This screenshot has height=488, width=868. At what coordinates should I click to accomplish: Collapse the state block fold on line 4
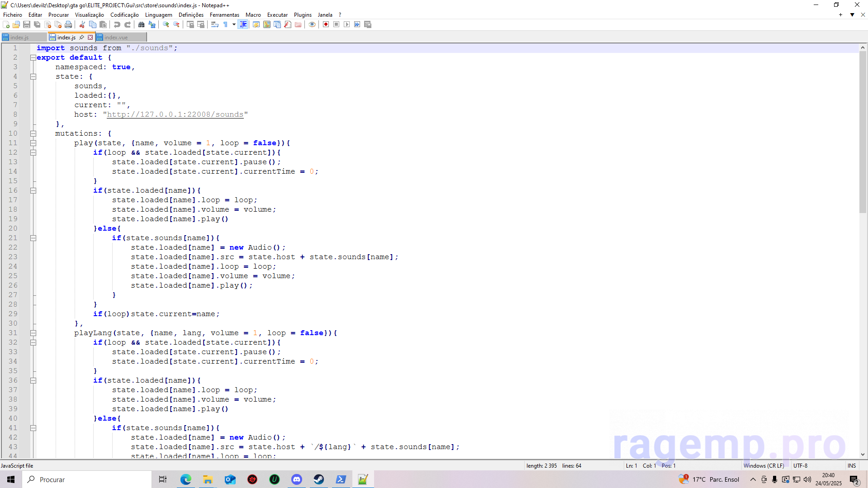[x=33, y=76]
